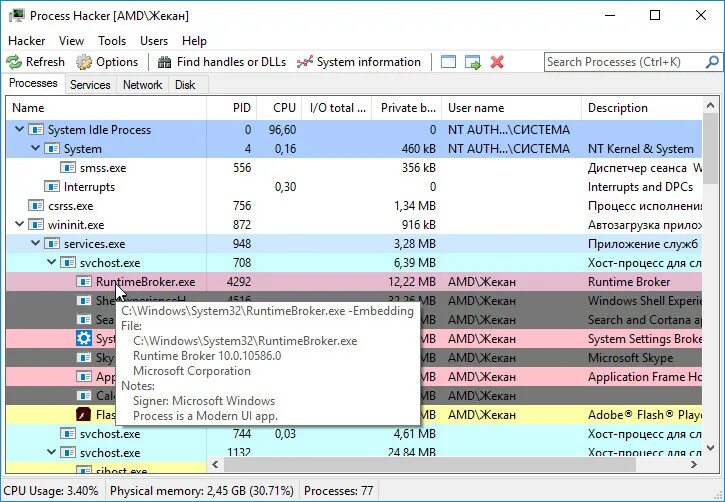
Task: Switch to the Disk tab
Action: [185, 85]
